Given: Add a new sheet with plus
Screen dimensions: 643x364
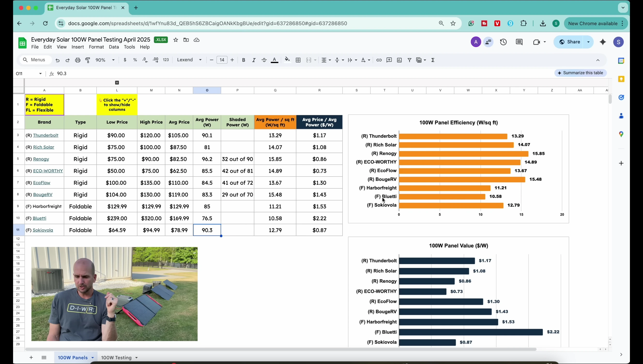Looking at the screenshot, I should 31,358.
